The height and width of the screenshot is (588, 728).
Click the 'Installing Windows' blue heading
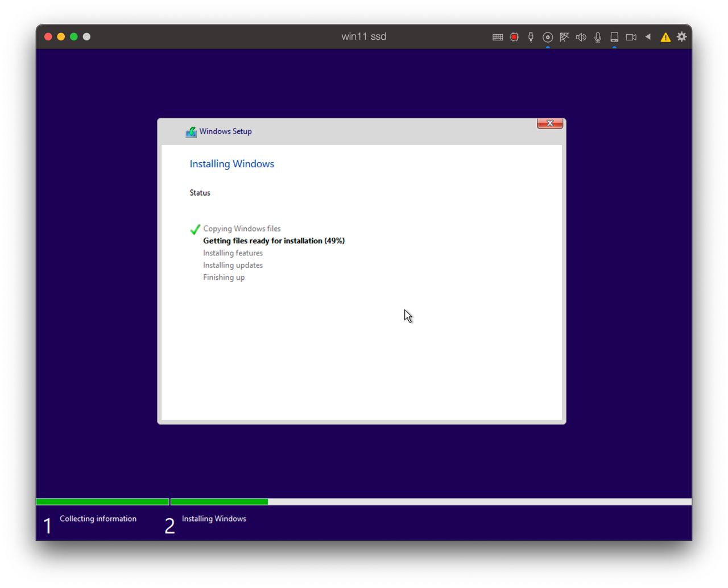[x=232, y=164]
